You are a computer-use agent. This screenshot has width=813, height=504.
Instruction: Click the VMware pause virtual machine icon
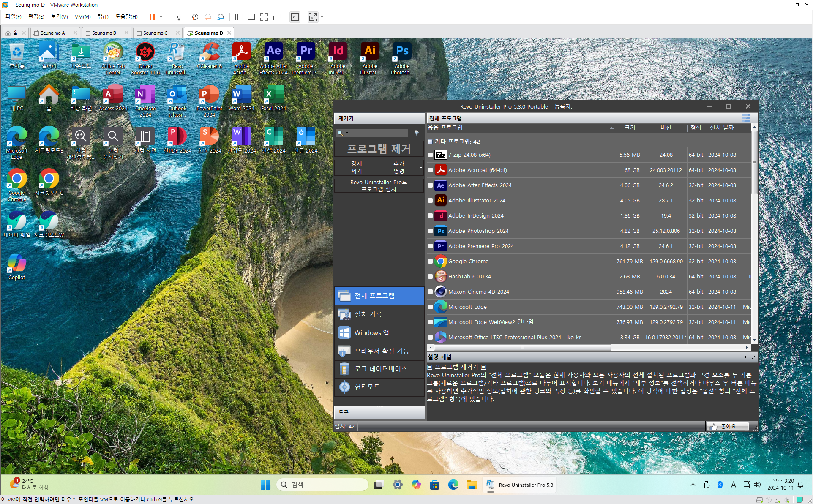coord(152,17)
